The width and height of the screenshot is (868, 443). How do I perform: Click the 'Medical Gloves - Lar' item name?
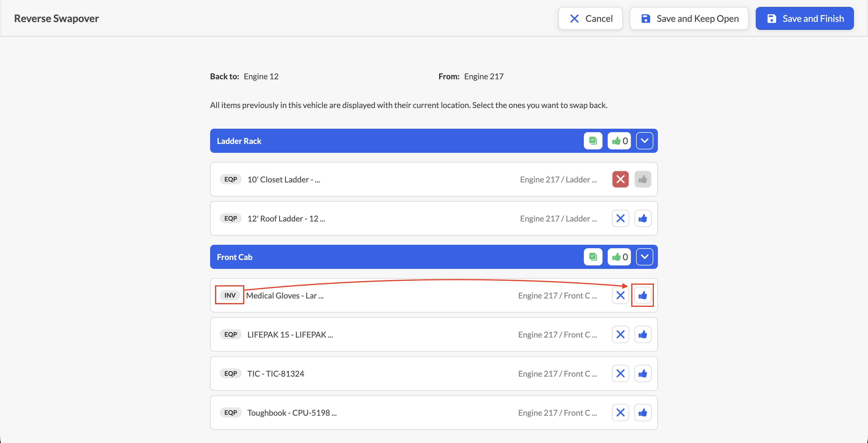285,296
